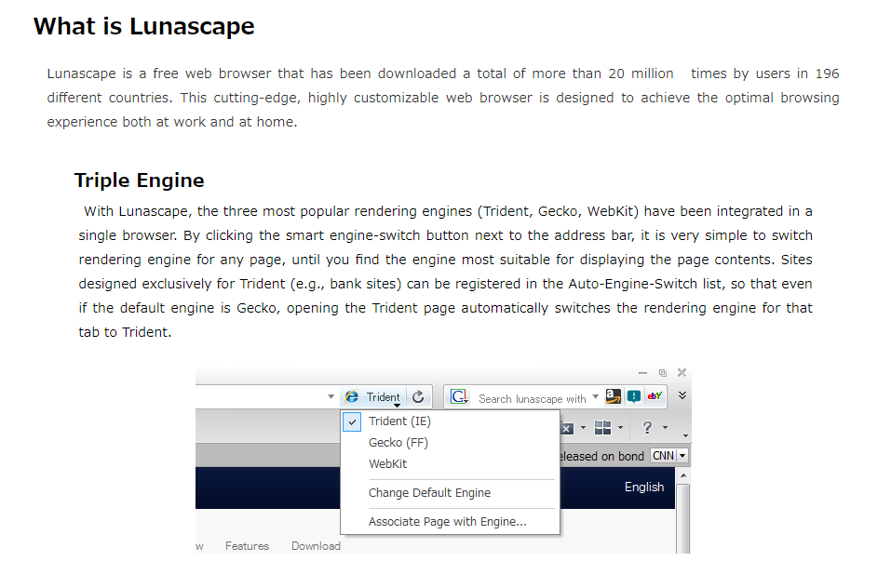Search with the Amazon icon

614,396
